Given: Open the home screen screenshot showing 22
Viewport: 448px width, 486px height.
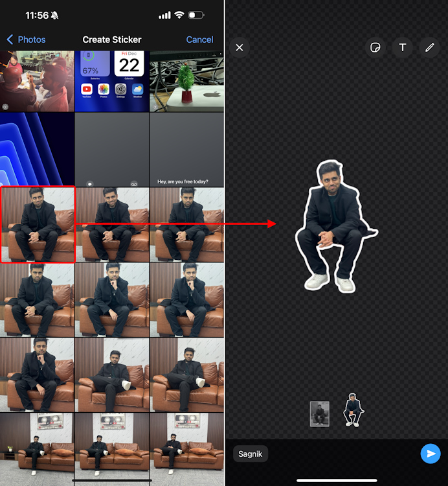Looking at the screenshot, I should coord(112,81).
